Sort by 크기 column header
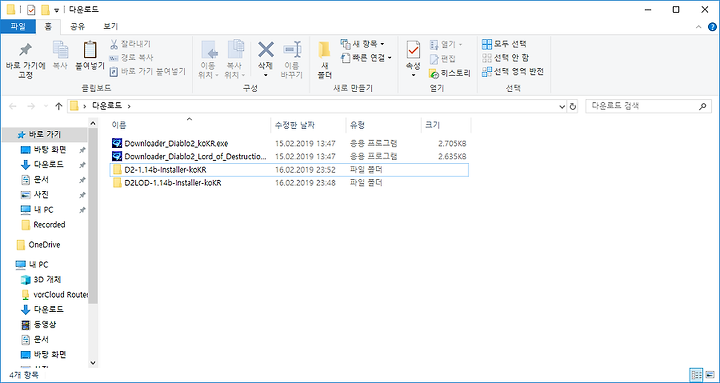This screenshot has width=720, height=383. coord(433,125)
